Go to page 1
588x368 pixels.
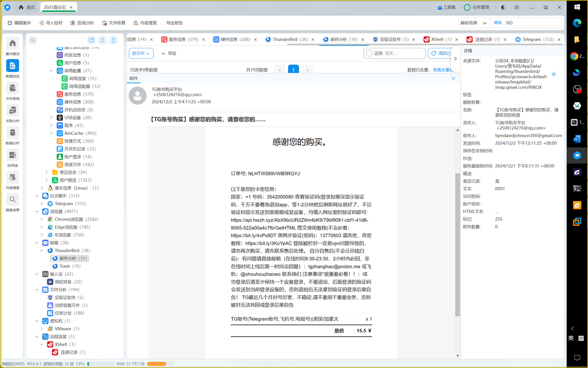[x=294, y=69]
